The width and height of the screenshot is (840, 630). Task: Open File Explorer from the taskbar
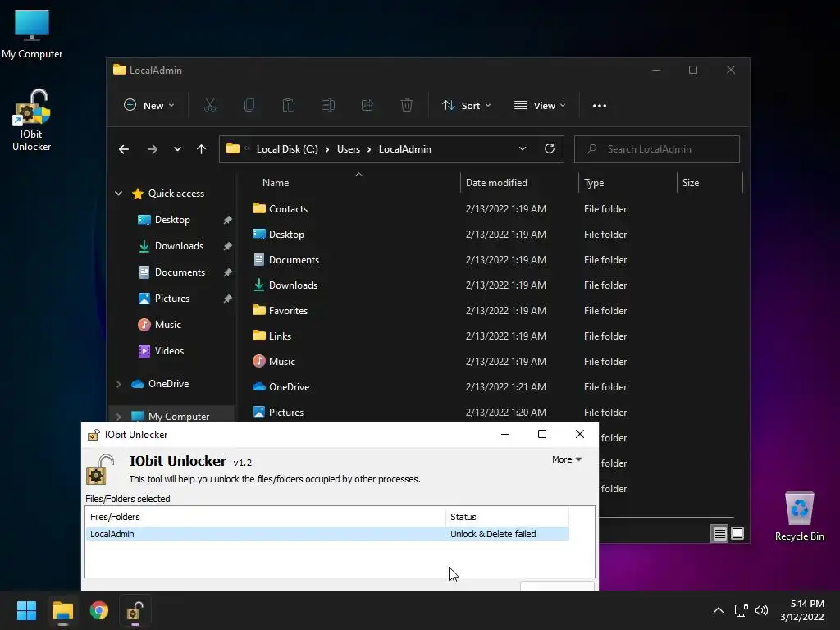click(62, 610)
